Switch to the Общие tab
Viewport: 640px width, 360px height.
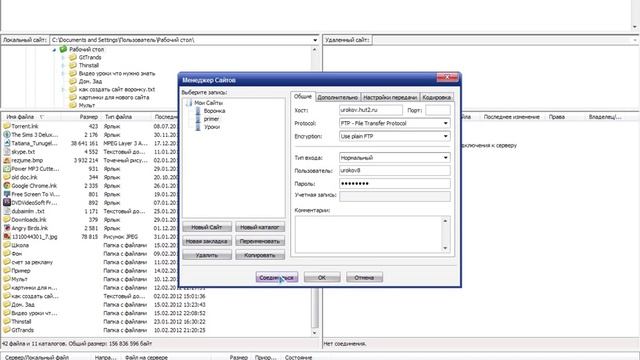(303, 96)
